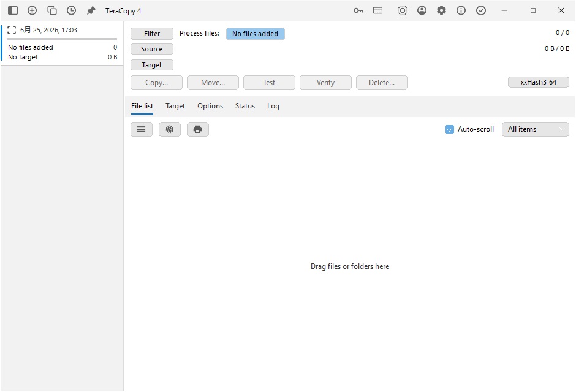Click the printer icon button
The height and width of the screenshot is (392, 576).
click(198, 129)
